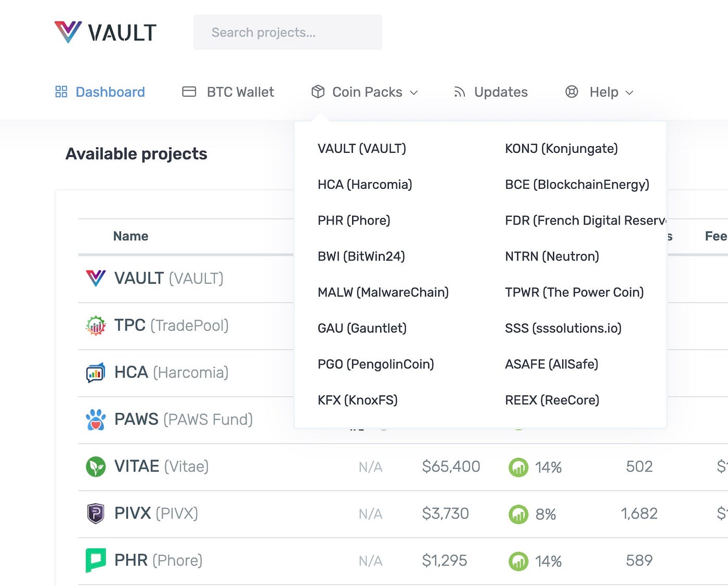
Task: Open VAULT (VAULT) project row
Action: pos(169,279)
